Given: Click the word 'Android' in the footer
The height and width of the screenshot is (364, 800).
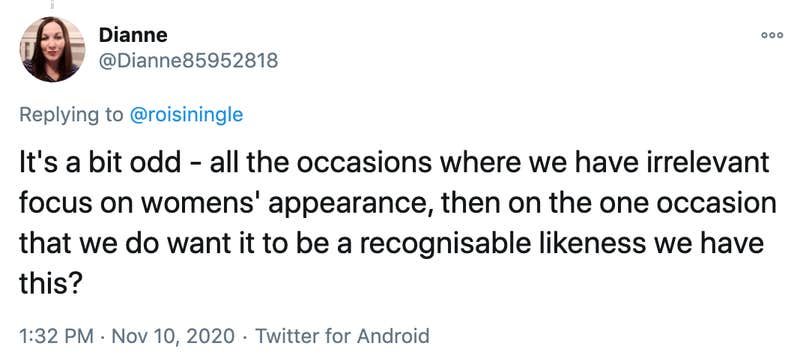Looking at the screenshot, I should pos(393,336).
